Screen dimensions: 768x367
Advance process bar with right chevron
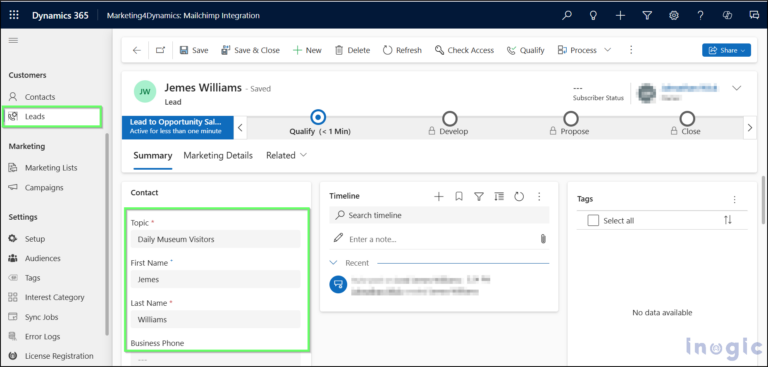point(750,128)
